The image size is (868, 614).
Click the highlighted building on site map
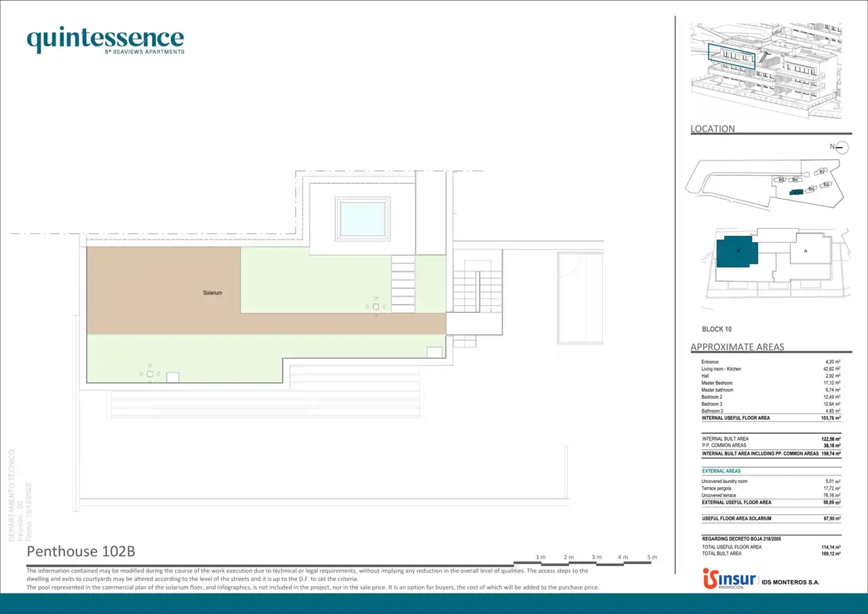point(796,193)
